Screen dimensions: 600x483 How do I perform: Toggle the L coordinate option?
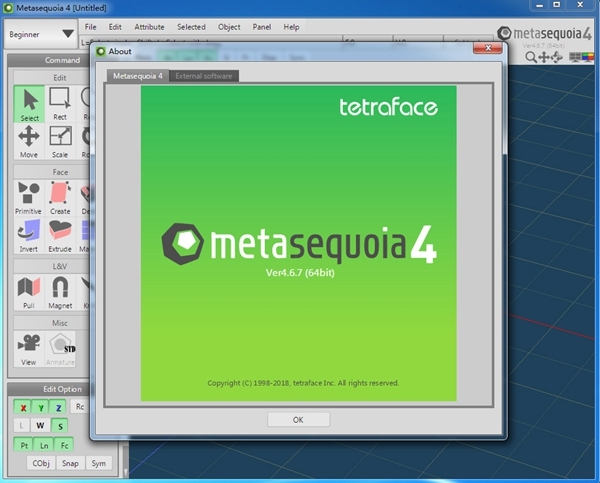click(x=21, y=426)
